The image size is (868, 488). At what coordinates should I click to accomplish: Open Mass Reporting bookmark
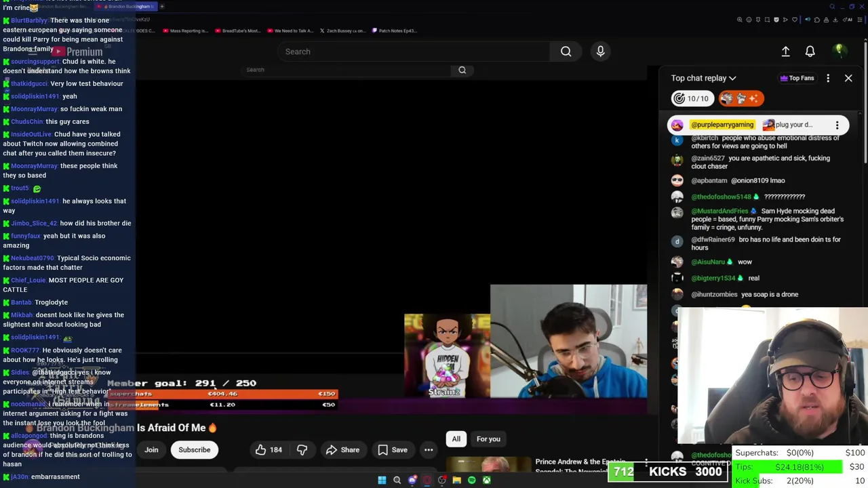coord(185,30)
